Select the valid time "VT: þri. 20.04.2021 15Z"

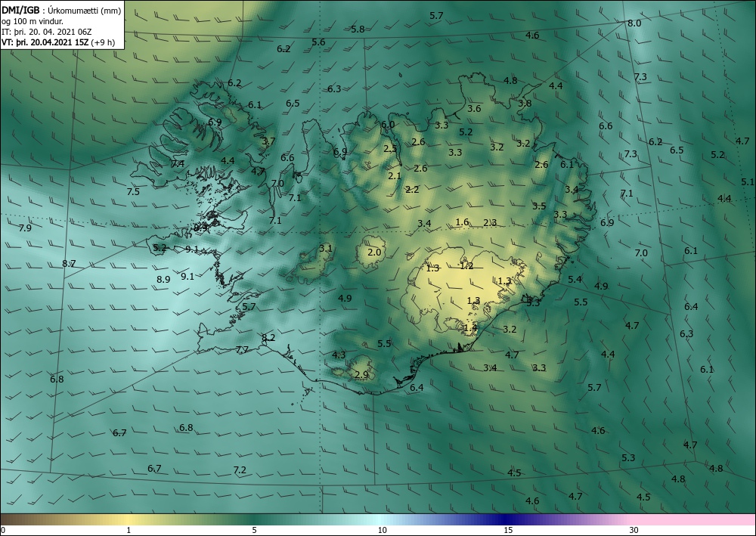(46, 42)
